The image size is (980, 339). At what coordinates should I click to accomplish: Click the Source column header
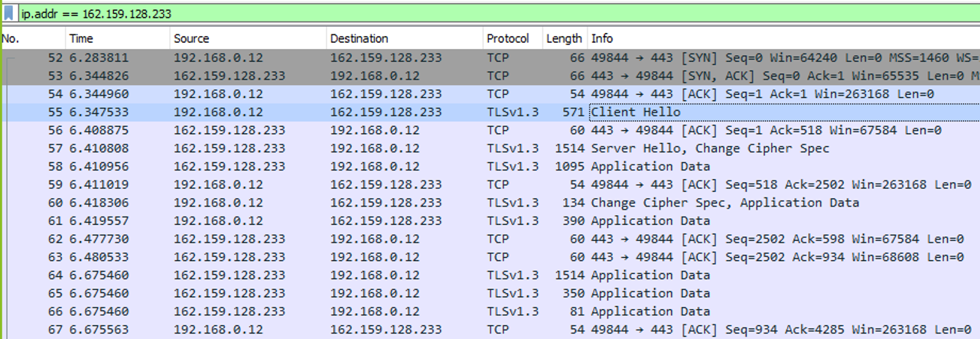click(x=248, y=38)
